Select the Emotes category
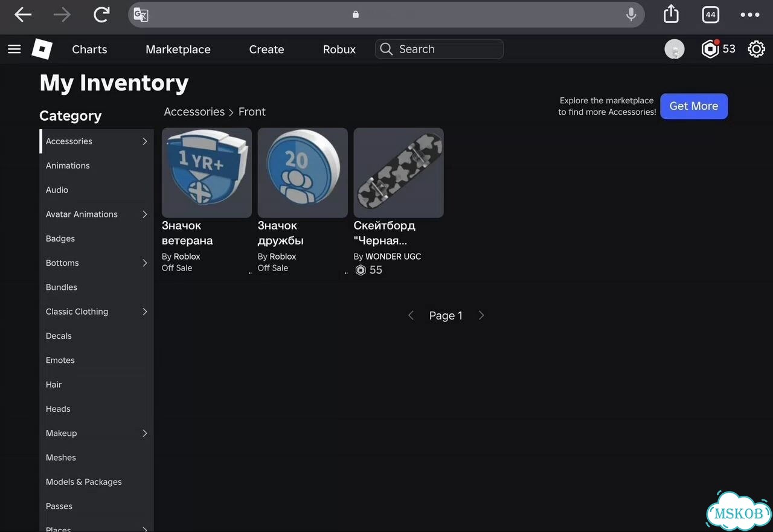The width and height of the screenshot is (773, 532). pyautogui.click(x=60, y=361)
